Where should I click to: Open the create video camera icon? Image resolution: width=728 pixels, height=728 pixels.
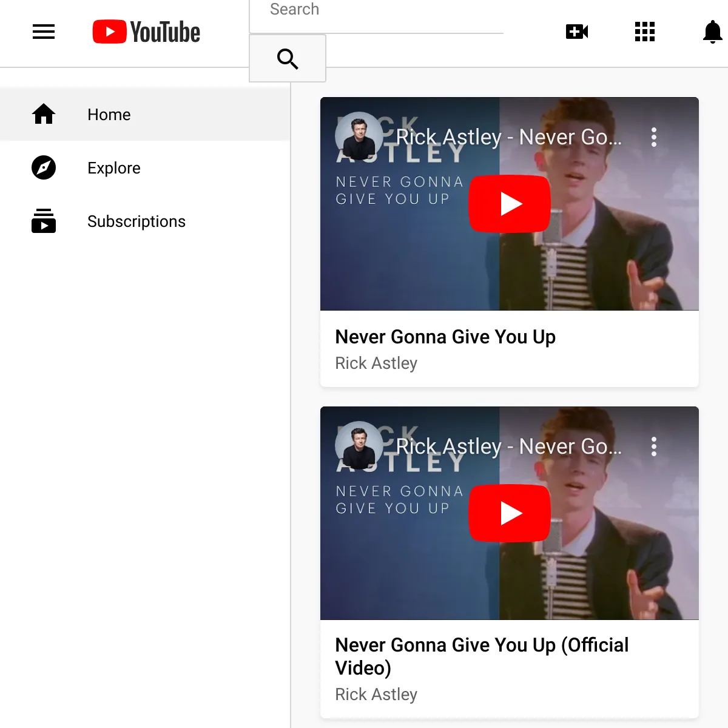(x=577, y=32)
